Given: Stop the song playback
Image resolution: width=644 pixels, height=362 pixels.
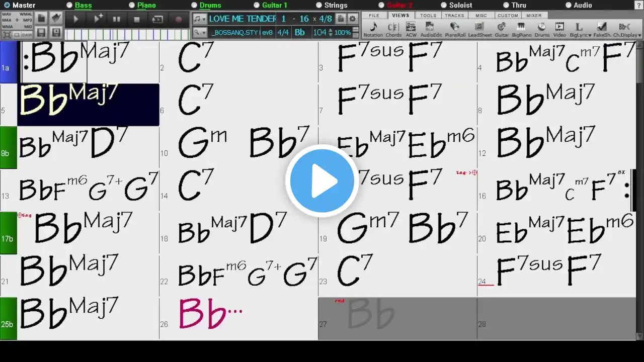Looking at the screenshot, I should [137, 20].
